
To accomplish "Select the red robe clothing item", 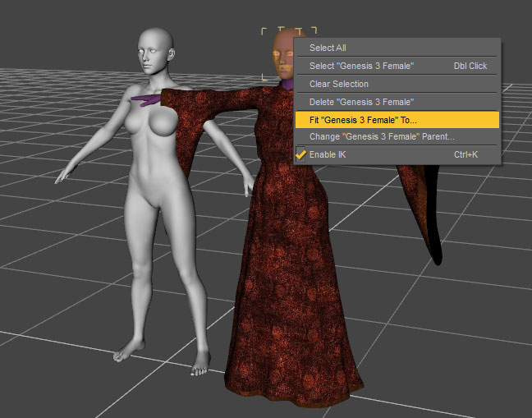I will click(x=288, y=258).
